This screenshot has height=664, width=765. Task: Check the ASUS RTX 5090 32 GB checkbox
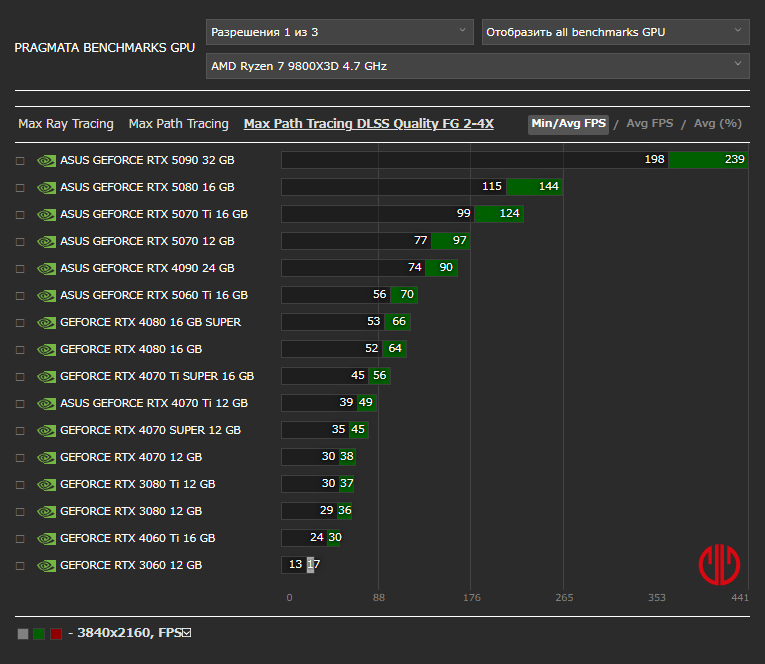pyautogui.click(x=20, y=160)
